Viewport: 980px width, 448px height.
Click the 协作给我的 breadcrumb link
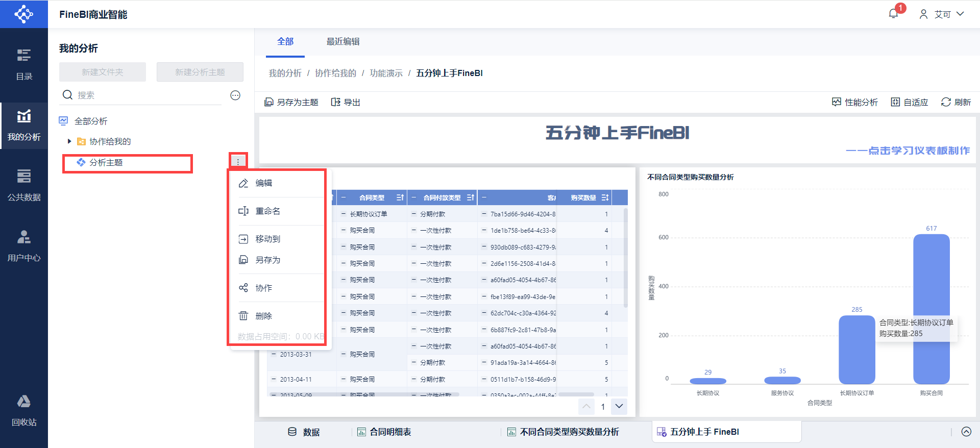pyautogui.click(x=336, y=73)
